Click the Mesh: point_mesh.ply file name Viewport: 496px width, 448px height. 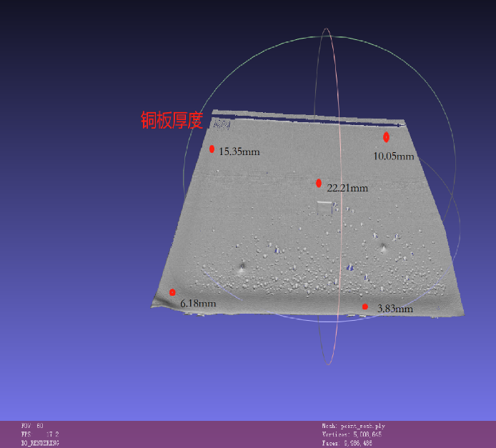[353, 426]
